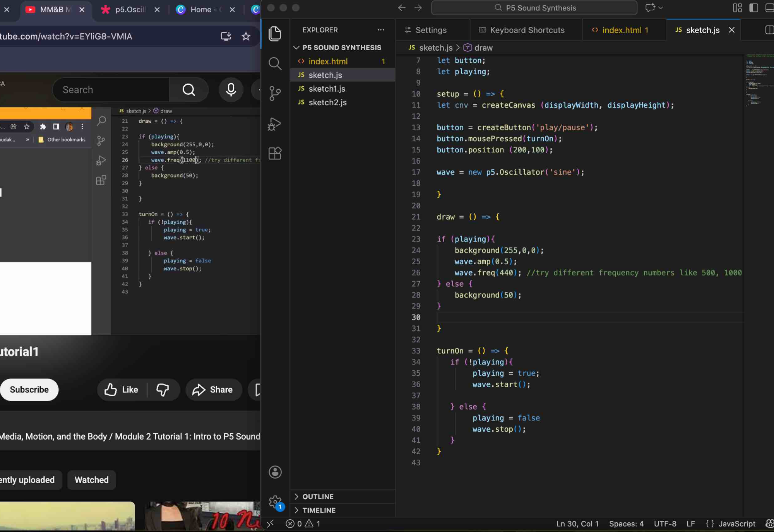Close the p5.Oscillator browser tab

point(157,10)
